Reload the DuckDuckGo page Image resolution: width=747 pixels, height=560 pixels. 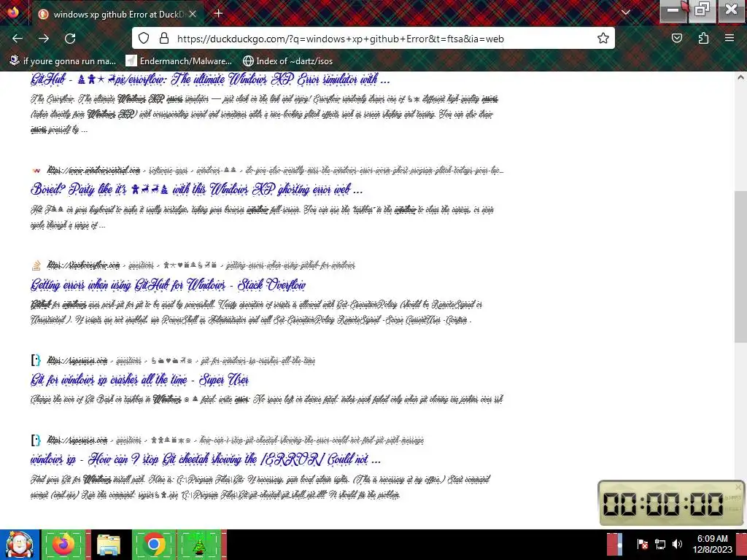(x=70, y=39)
